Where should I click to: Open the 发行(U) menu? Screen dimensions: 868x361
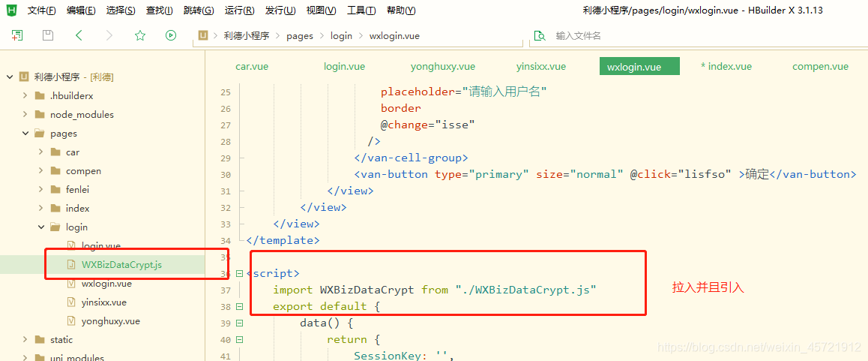(280, 11)
